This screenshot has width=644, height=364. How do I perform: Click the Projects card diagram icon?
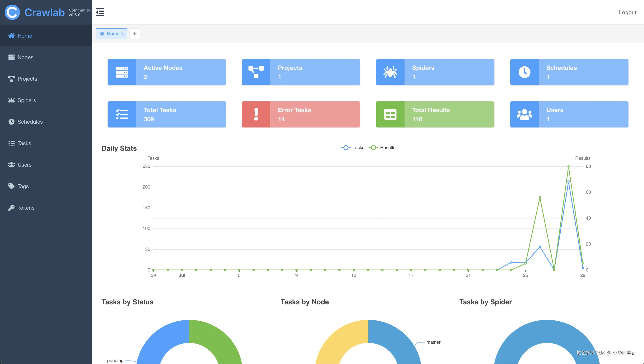[x=256, y=72]
